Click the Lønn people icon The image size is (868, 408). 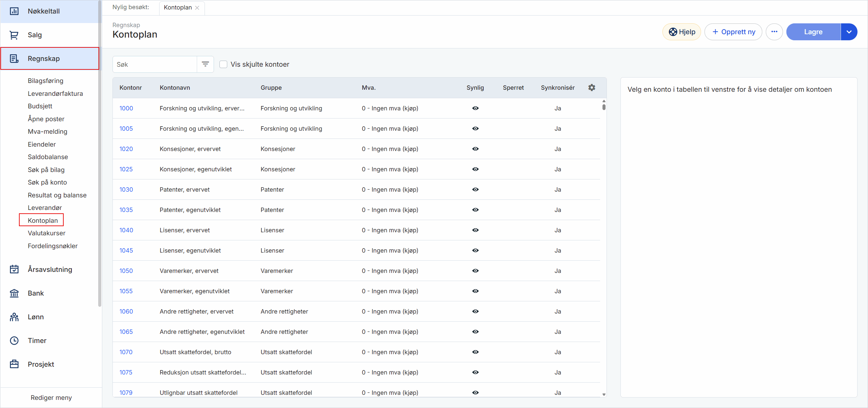14,317
